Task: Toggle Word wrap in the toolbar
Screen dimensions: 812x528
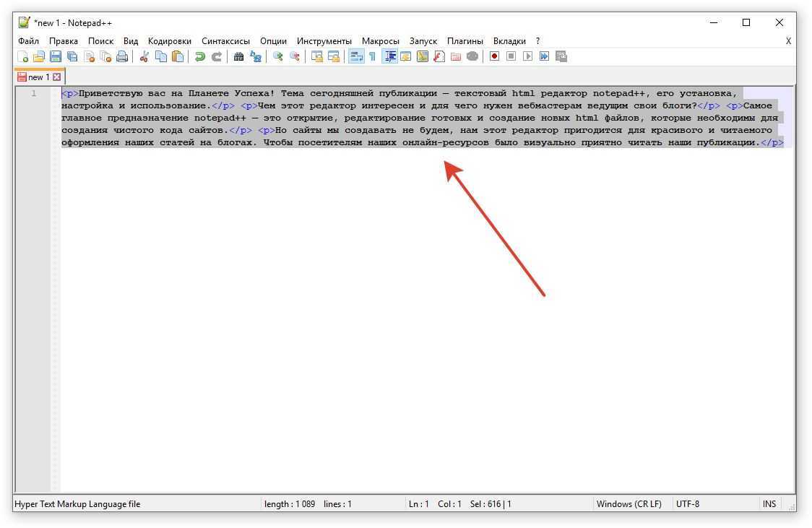Action: 355,56
